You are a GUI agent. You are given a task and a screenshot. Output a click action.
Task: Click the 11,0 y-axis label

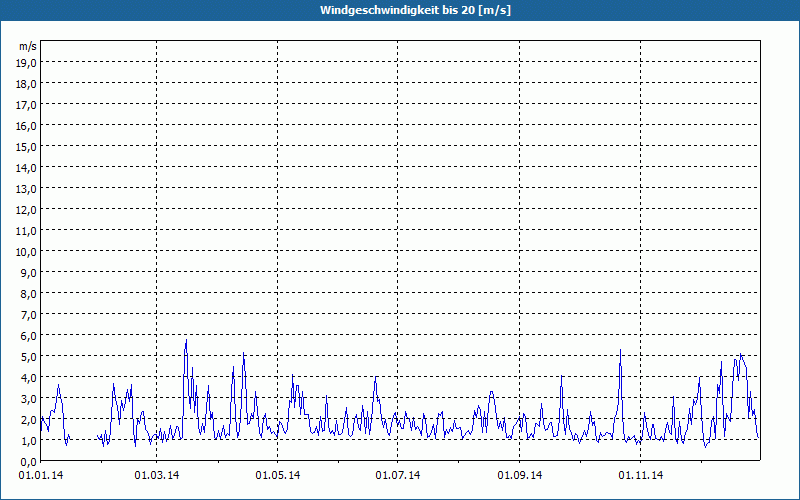click(x=27, y=231)
